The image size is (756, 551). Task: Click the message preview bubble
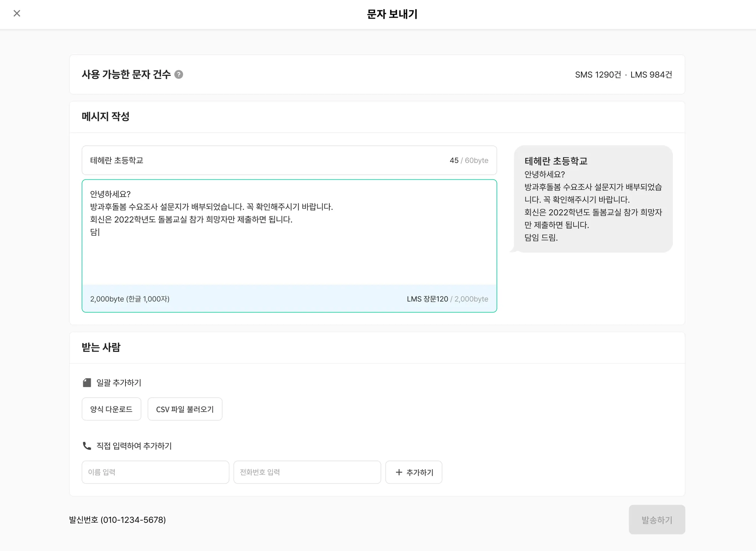[x=593, y=199]
